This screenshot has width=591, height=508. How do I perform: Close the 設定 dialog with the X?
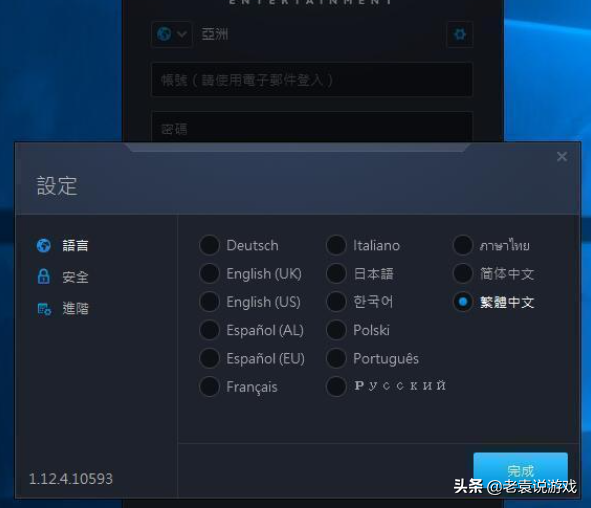pos(562,157)
